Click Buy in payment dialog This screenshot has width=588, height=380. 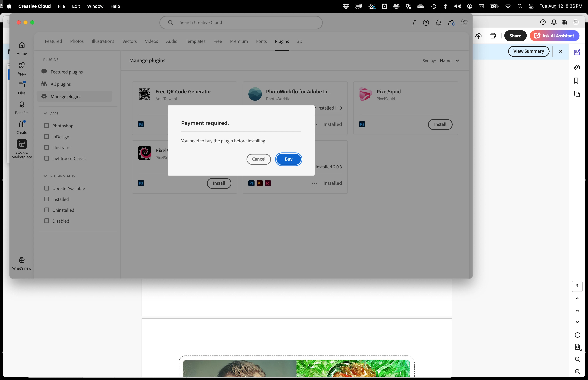pyautogui.click(x=288, y=159)
